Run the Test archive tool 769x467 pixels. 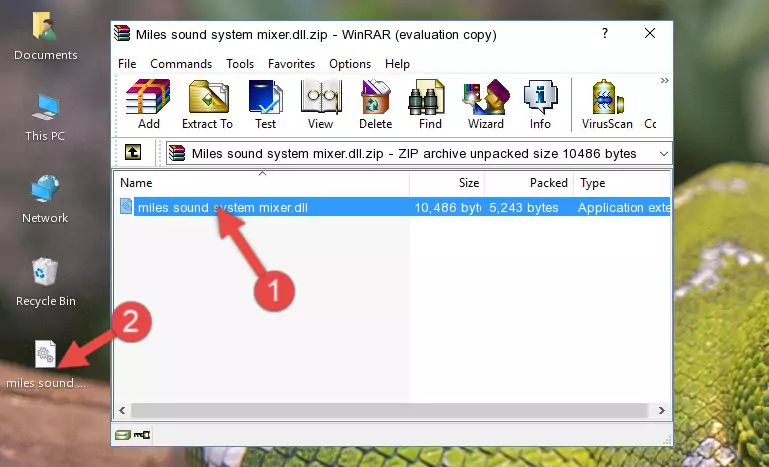tap(265, 104)
